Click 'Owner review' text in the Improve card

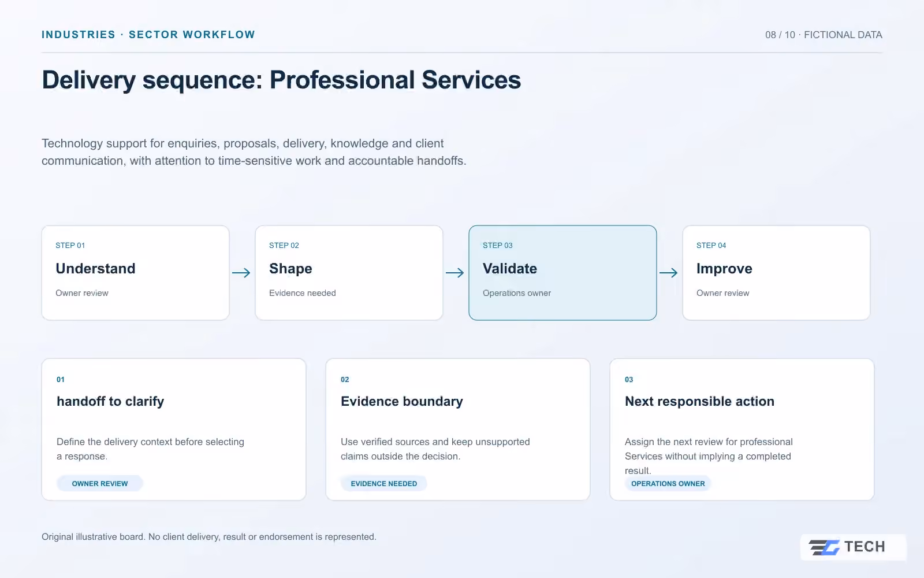[x=723, y=293]
